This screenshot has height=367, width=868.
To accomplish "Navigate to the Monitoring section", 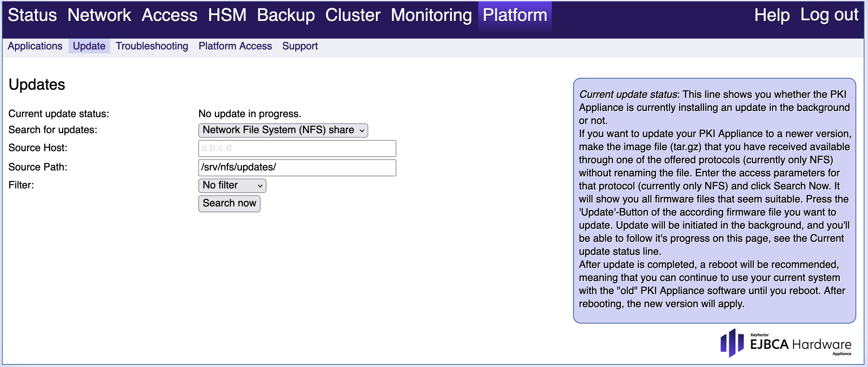I will [x=431, y=15].
